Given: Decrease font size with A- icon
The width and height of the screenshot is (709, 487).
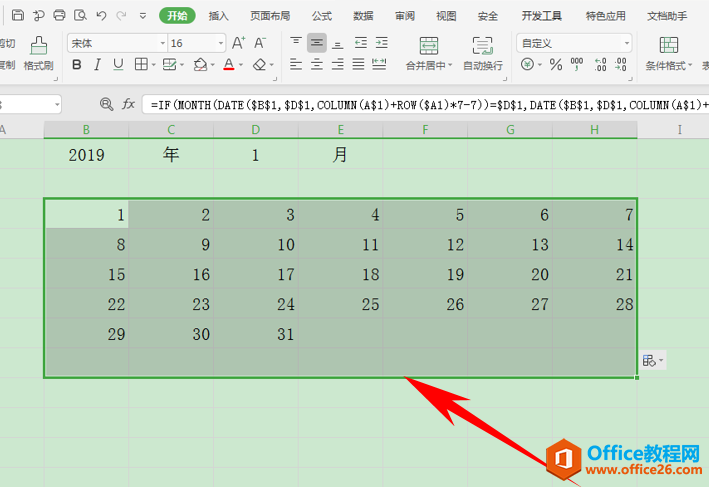Looking at the screenshot, I should 260,43.
